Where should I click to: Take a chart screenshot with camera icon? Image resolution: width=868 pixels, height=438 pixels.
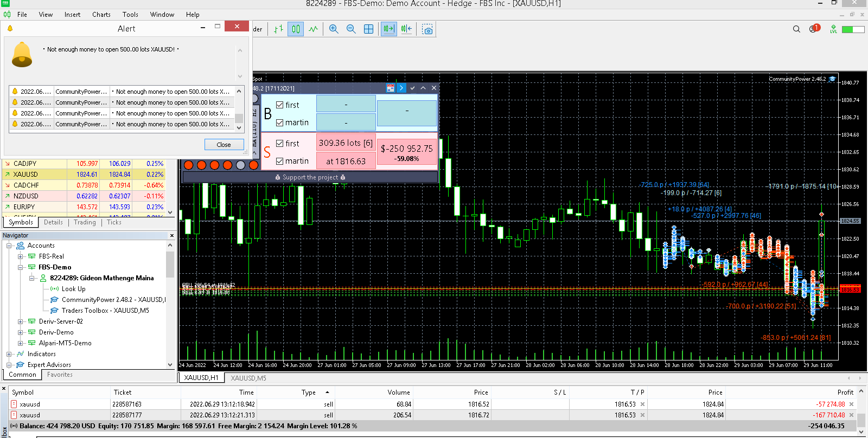click(427, 29)
